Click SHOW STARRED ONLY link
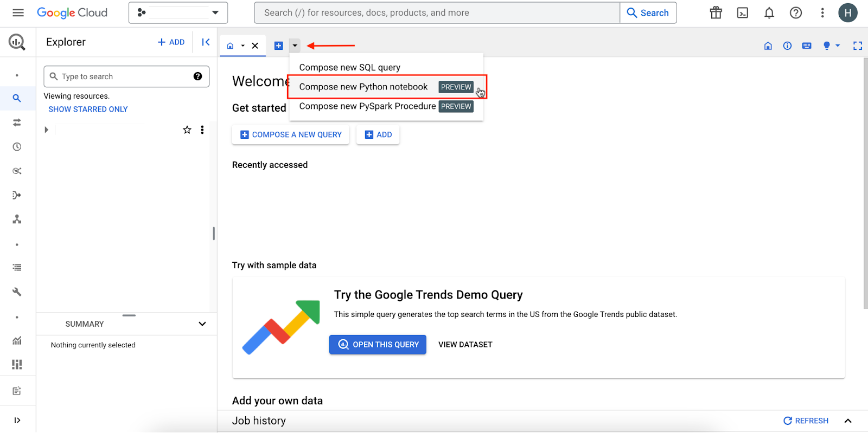The width and height of the screenshot is (868, 433). pyautogui.click(x=88, y=109)
